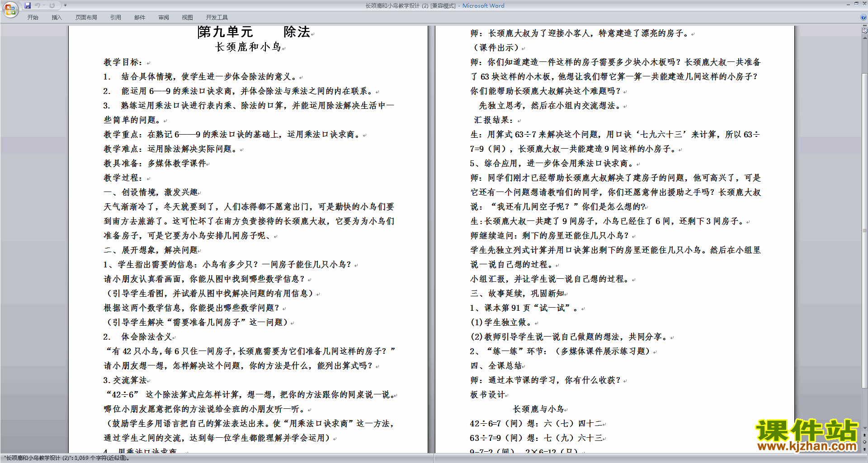The height and width of the screenshot is (463, 868).
Task: Go to the 视图 ribbon tab
Action: pos(188,18)
